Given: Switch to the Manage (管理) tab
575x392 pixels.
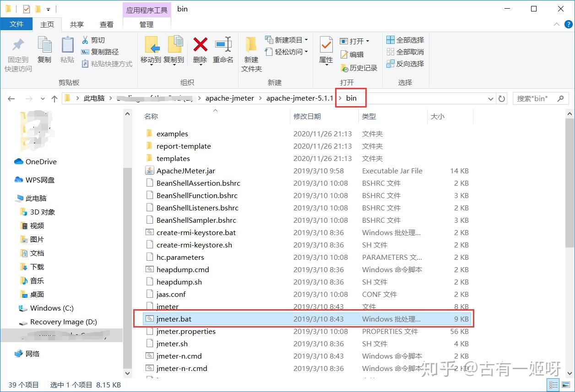Looking at the screenshot, I should pyautogui.click(x=146, y=24).
